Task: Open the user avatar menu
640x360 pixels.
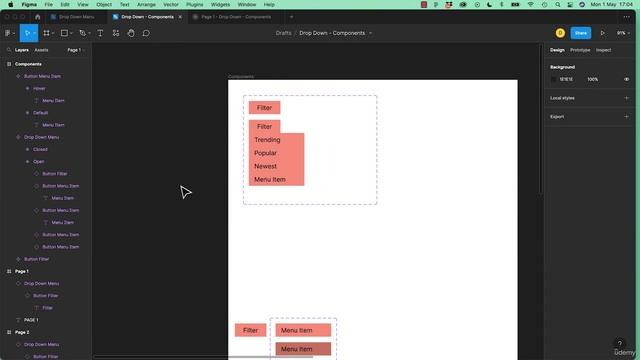Action: click(x=560, y=33)
